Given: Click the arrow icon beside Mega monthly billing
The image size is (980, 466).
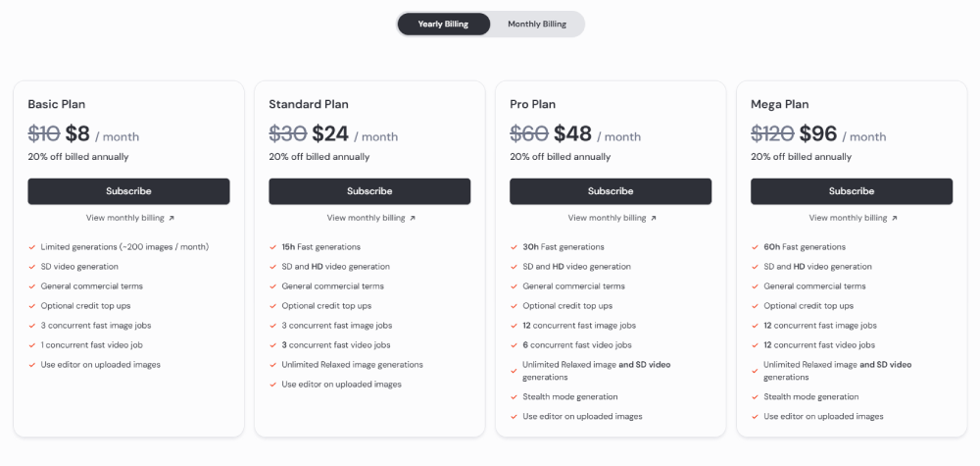Looking at the screenshot, I should click(895, 219).
